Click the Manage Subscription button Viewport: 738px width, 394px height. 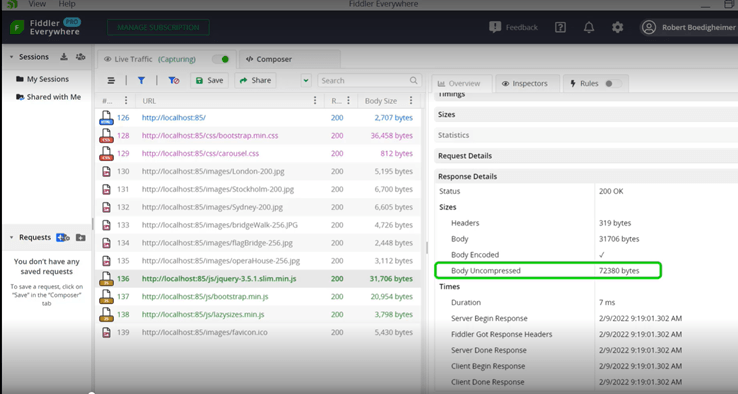(158, 27)
